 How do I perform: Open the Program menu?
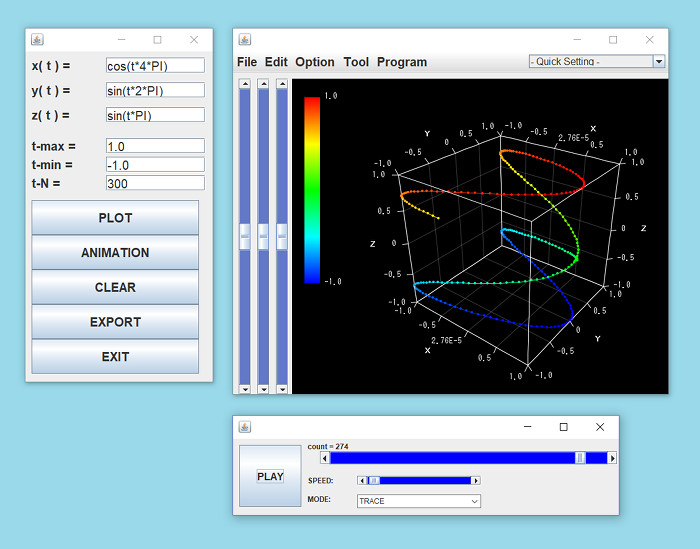(x=401, y=62)
